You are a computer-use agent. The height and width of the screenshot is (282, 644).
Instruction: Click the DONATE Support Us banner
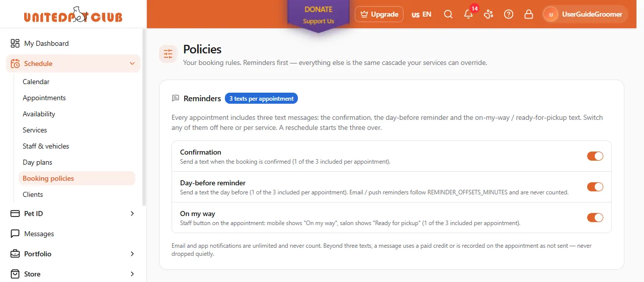[318, 15]
